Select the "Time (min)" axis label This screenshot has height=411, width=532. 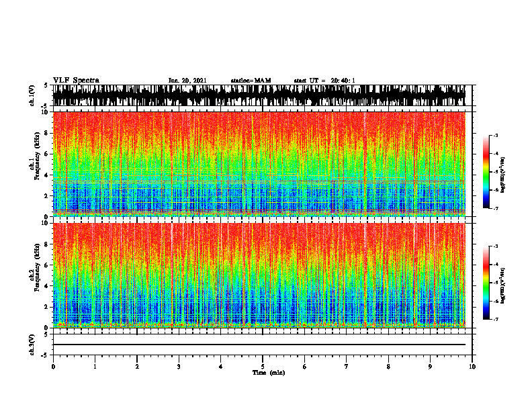pyautogui.click(x=269, y=373)
